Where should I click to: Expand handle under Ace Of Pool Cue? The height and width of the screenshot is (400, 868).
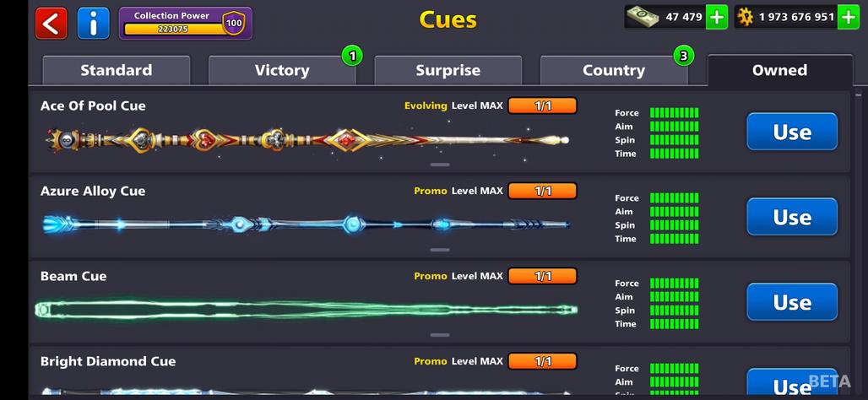[x=440, y=165]
